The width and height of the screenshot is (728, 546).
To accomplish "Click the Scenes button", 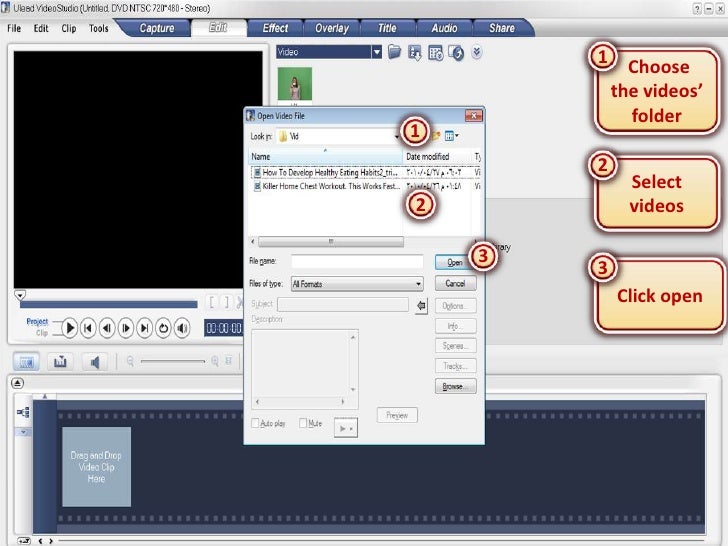I will click(455, 346).
